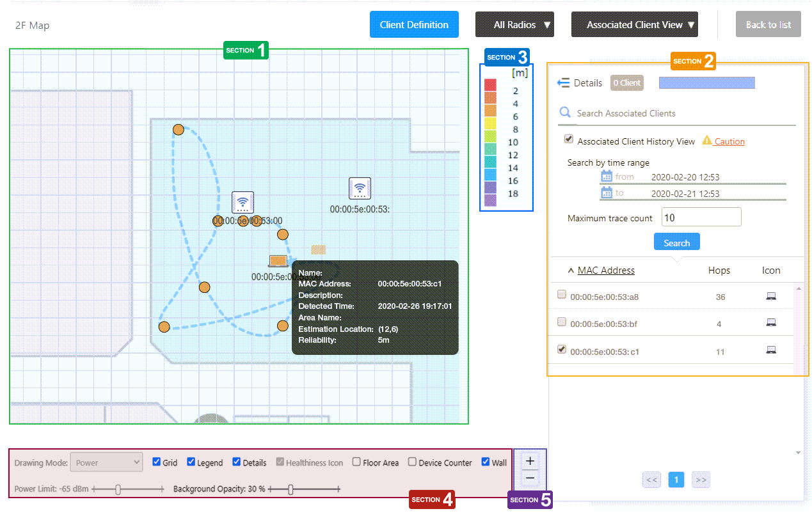
Task: Select the laptop client icon on map
Action: 278,260
